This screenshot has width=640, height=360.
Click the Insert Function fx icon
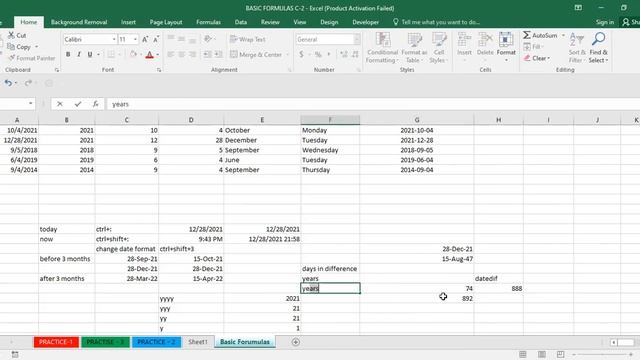pyautogui.click(x=95, y=104)
